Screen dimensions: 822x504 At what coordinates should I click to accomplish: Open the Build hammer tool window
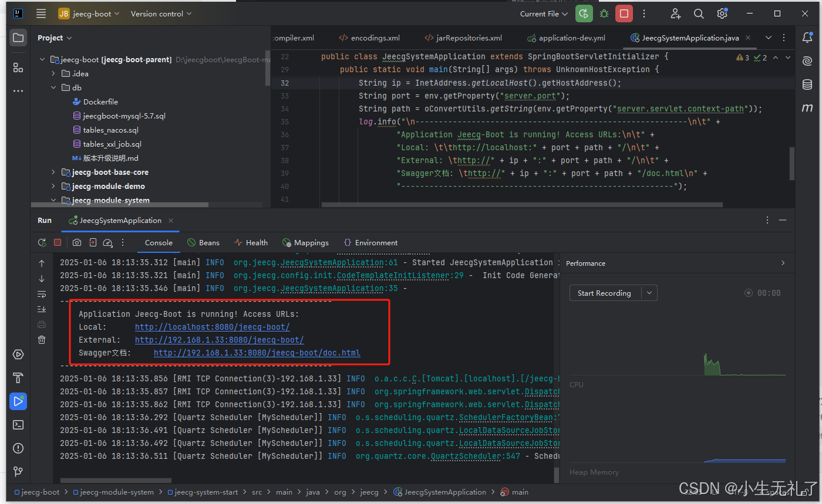pos(18,378)
